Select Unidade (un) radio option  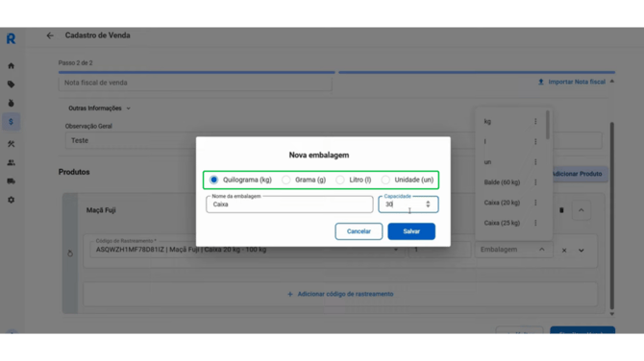pos(385,180)
